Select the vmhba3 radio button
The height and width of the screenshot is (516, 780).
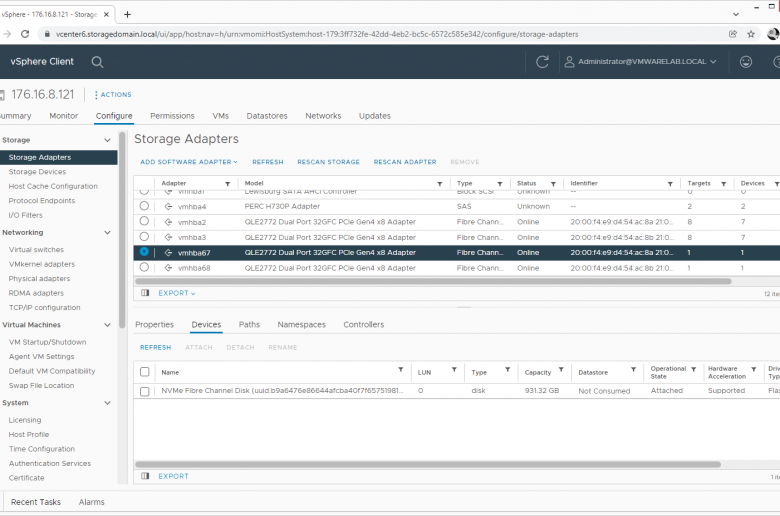coord(144,236)
